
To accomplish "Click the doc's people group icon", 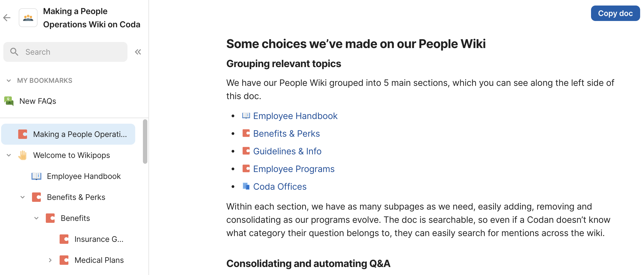I will (x=28, y=18).
